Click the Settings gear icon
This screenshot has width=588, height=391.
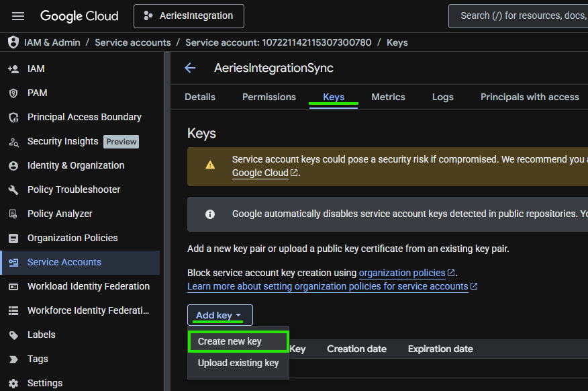13,383
